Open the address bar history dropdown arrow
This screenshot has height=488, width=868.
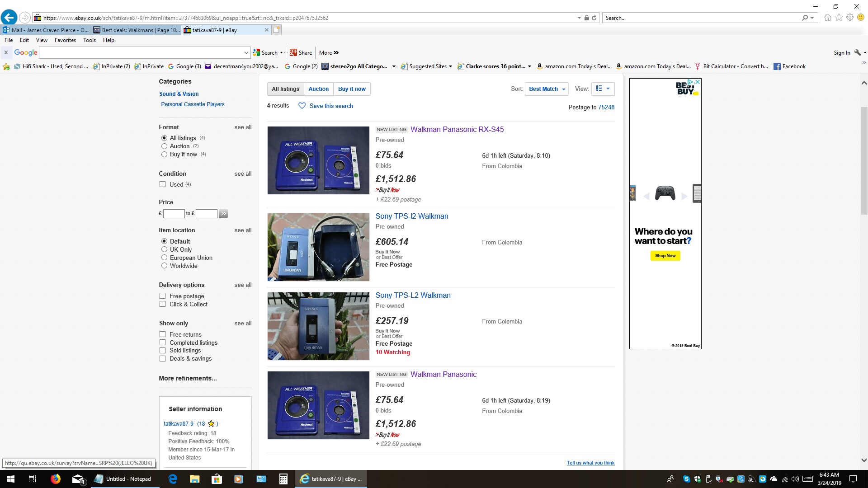pos(579,18)
